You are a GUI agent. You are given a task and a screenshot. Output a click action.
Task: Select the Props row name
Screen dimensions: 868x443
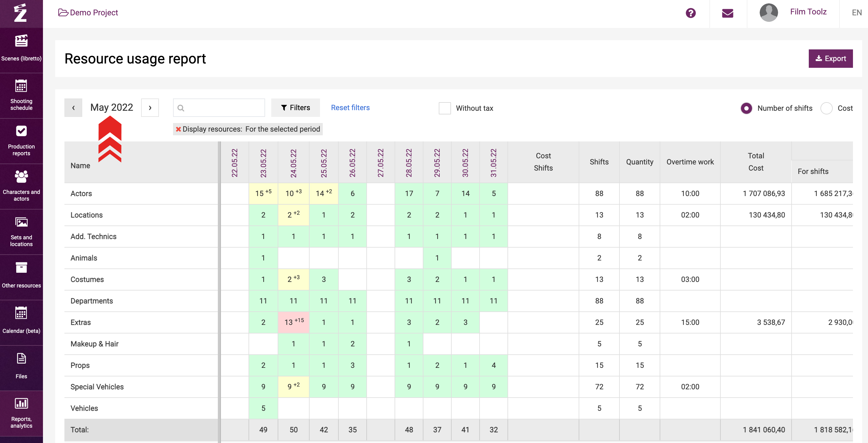click(x=80, y=365)
